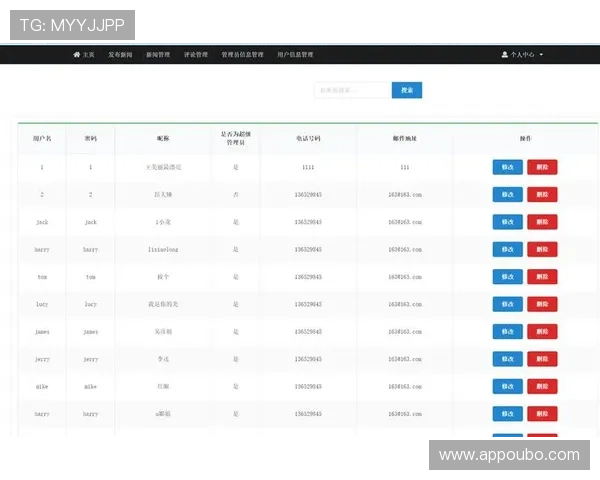Remove the lucy user entry
The image size is (600, 480).
542,304
